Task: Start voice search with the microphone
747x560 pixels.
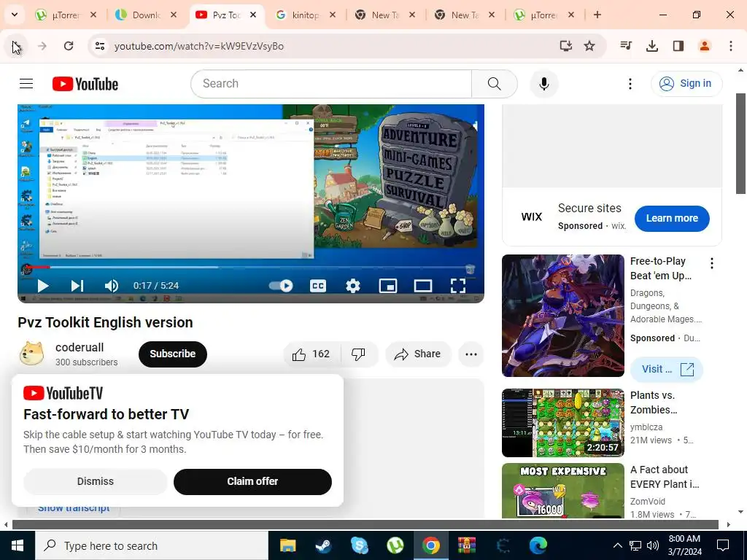Action: click(543, 84)
